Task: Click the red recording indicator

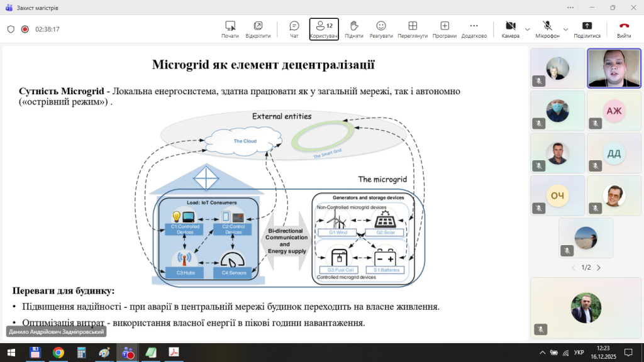Action: (25, 29)
